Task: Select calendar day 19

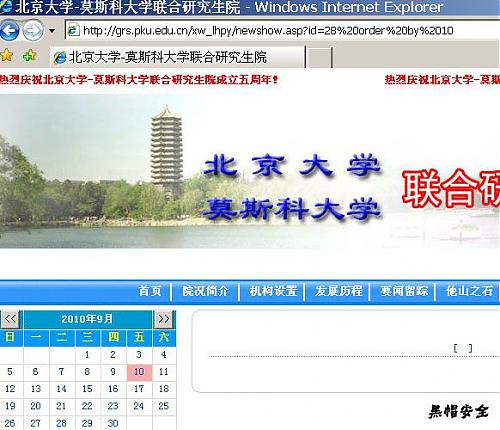Action: pos(10,406)
